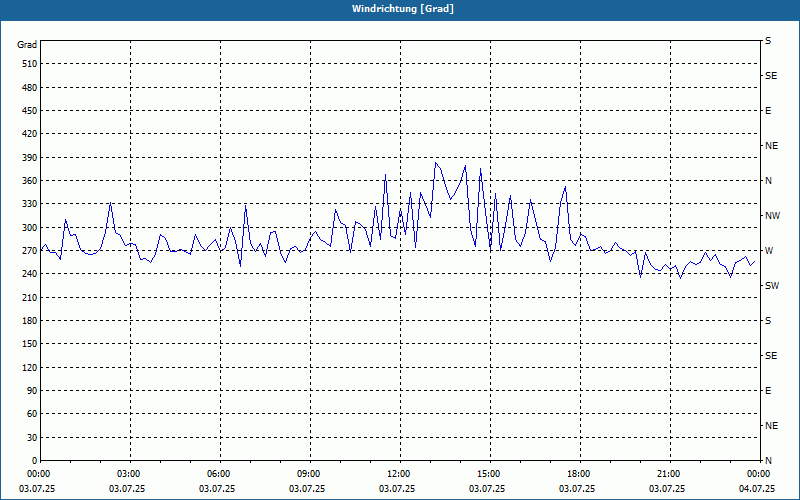Click the 300 degree axis label
This screenshot has height=500, width=800.
pyautogui.click(x=30, y=228)
